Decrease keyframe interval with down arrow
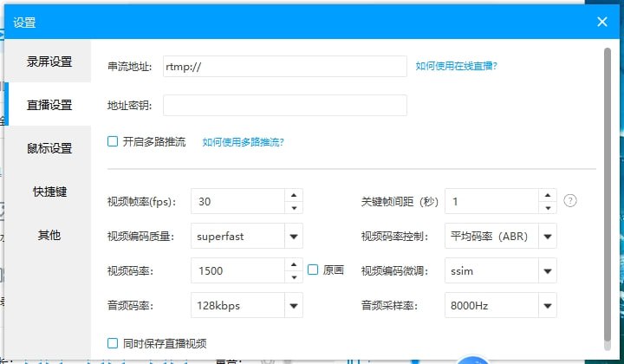The image size is (624, 364). tap(548, 208)
